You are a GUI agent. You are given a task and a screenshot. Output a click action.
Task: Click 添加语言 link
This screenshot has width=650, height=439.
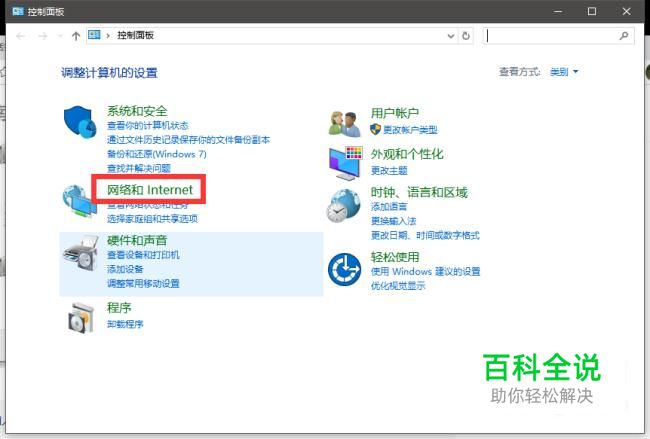point(389,206)
